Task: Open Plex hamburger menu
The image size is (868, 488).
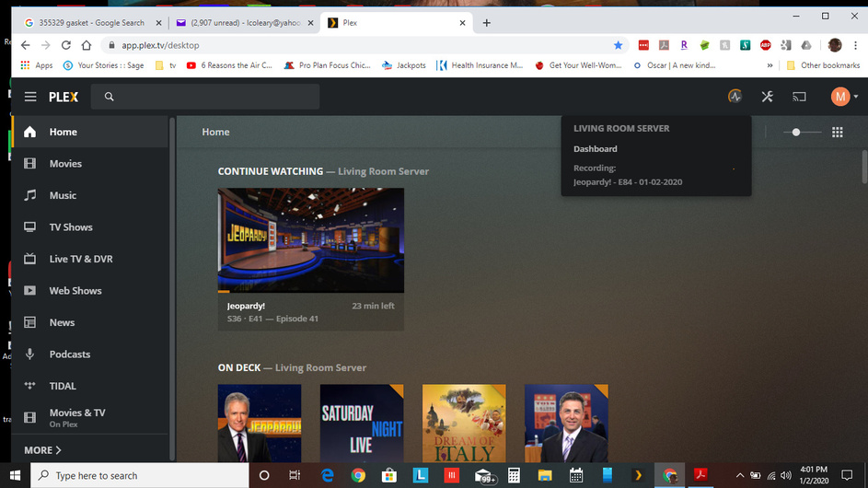Action: [x=30, y=97]
